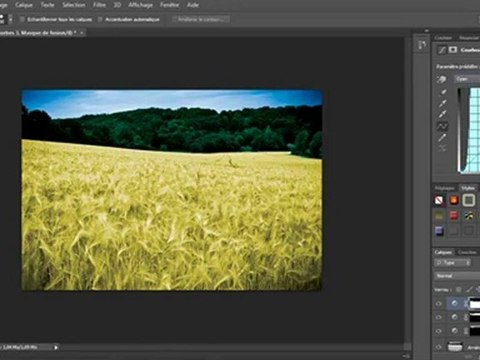Select the black point eyedropper in Curves
The image size is (480, 360).
point(443,92)
